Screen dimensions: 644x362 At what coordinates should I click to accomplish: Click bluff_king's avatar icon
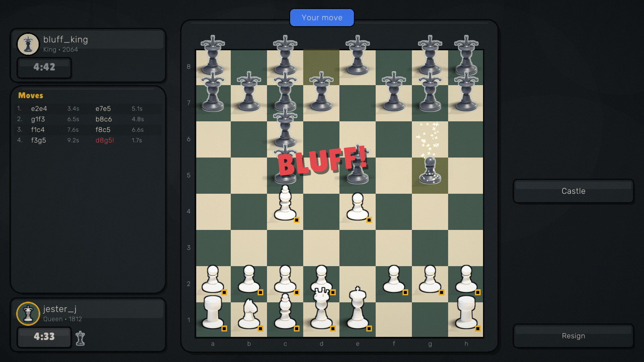coord(28,44)
